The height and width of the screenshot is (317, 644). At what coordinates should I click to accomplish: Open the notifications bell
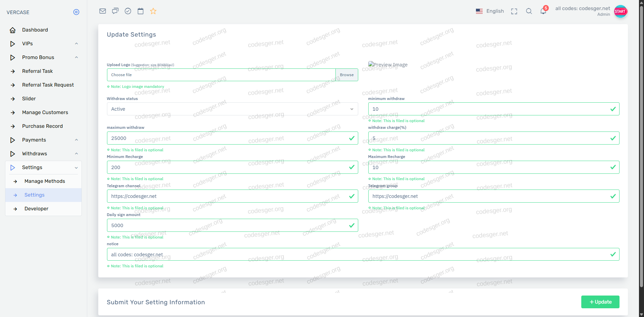543,11
